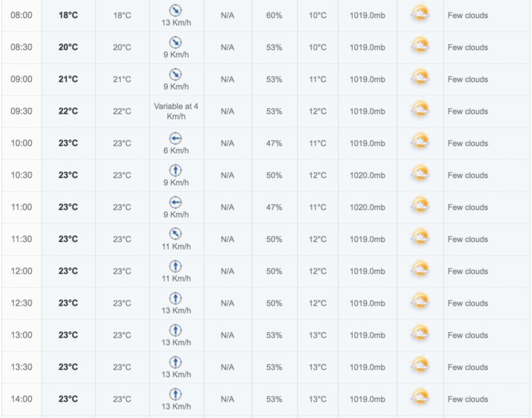Click the wind direction icon at 08:00

pyautogui.click(x=175, y=10)
